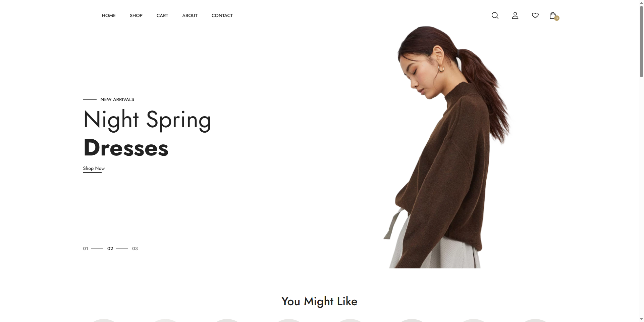Click the page vertical scrollbar thumb
644x322 pixels.
[x=641, y=42]
